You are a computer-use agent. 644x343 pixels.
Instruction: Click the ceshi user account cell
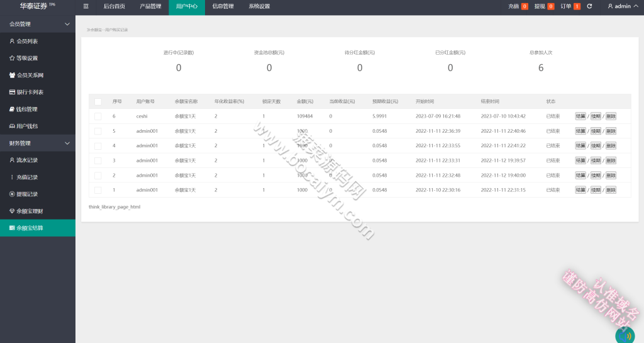142,116
